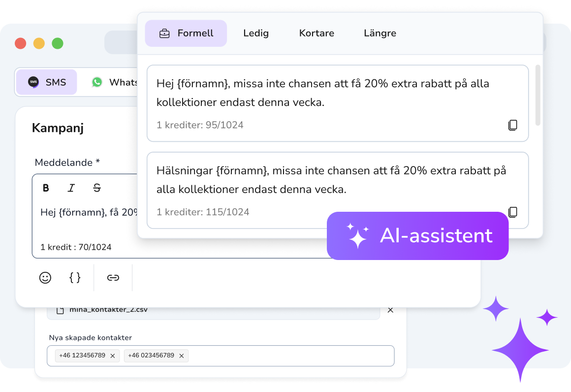Click the 'Kampanj' heading
This screenshot has height=392, width=571.
tap(58, 128)
